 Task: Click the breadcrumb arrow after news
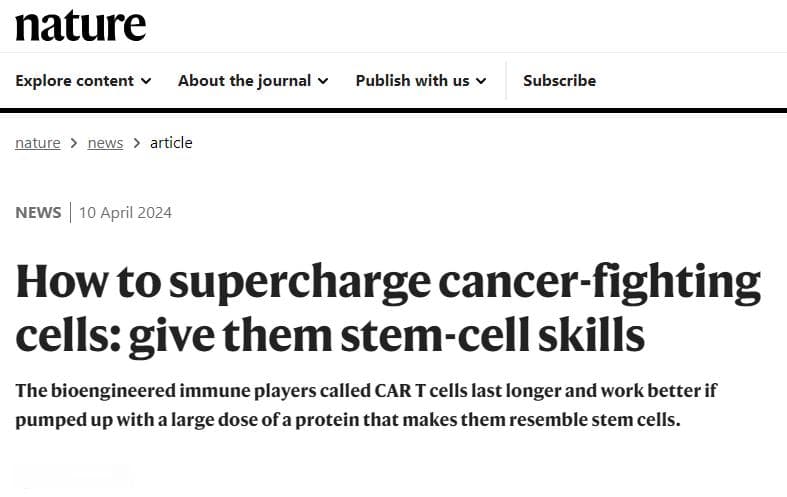pos(137,144)
